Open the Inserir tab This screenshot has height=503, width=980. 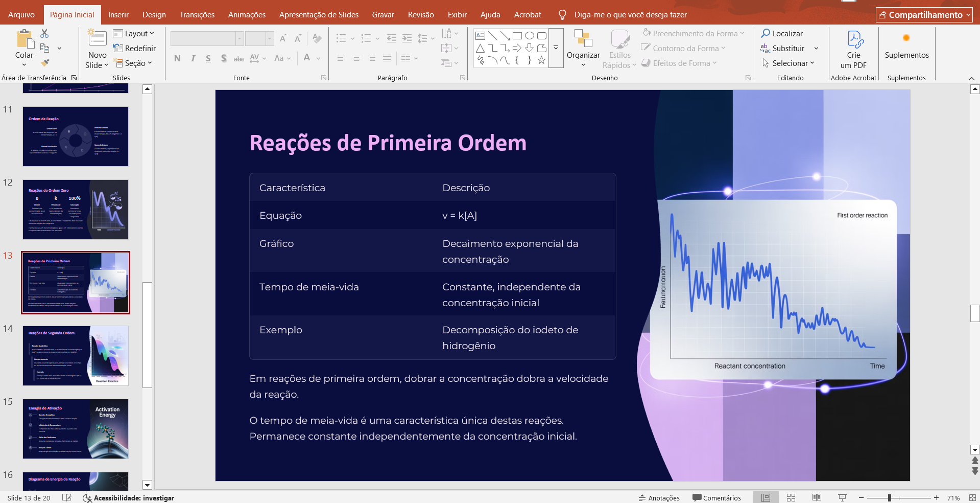click(118, 15)
